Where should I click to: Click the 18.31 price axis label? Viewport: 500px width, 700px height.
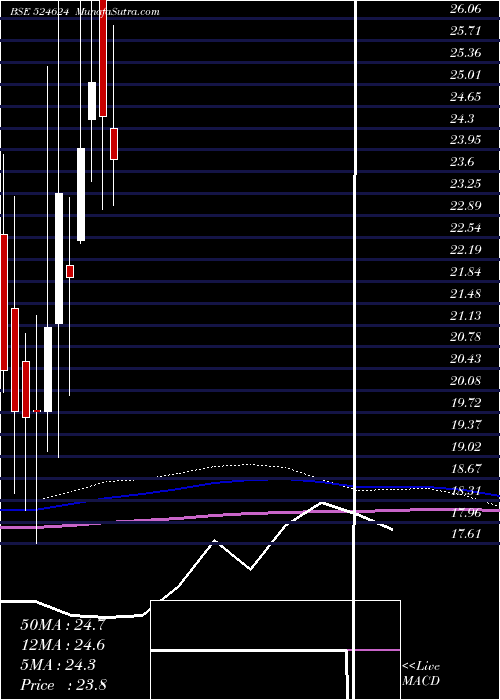pos(466,490)
